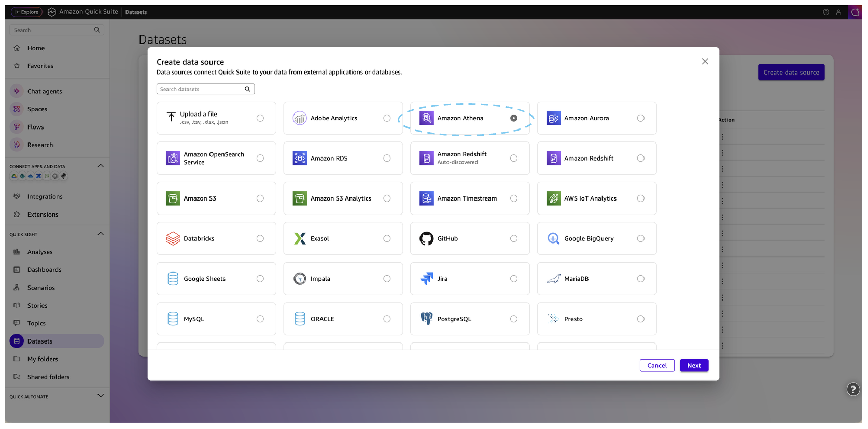Viewport: 868px width, 429px height.
Task: Click the Google BigQuery icon
Action: [553, 238]
